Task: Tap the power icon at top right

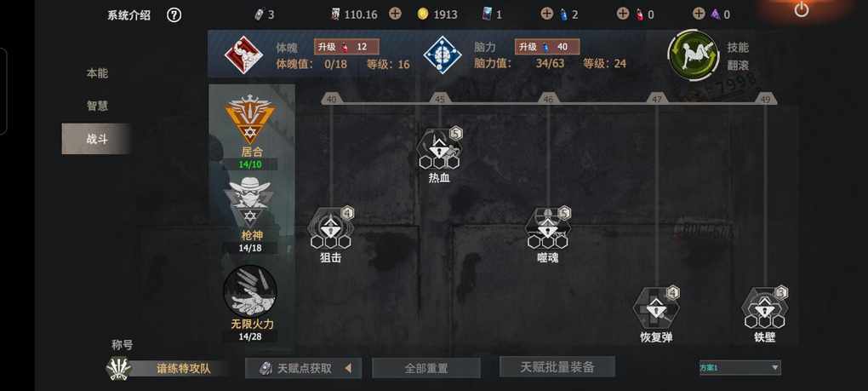Action: [x=801, y=9]
